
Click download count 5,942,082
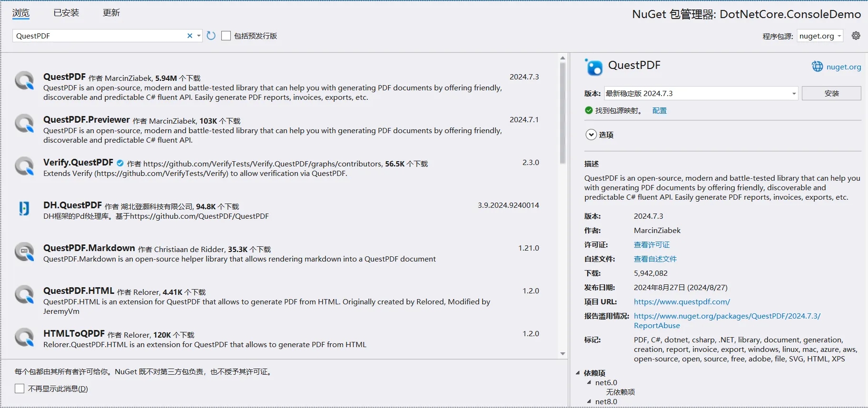[x=651, y=273]
